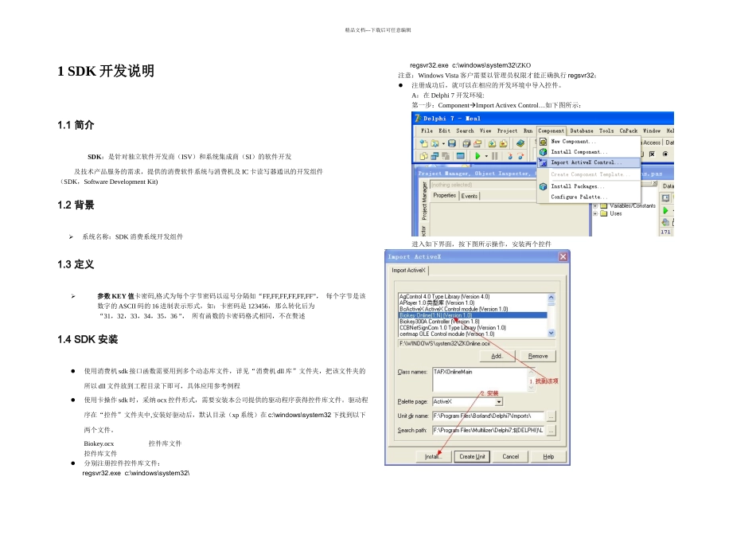Click the View Unit icon in second toolbar row
The height and width of the screenshot is (535, 756).
423,156
